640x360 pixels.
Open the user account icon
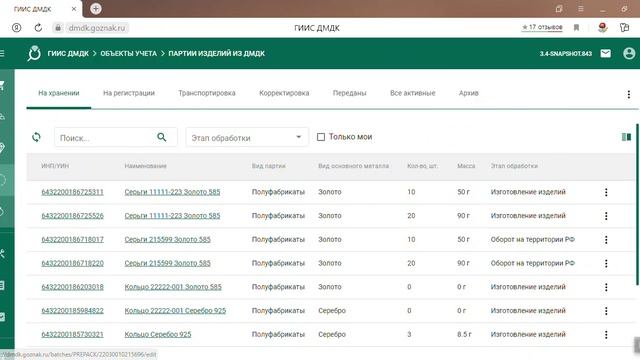tap(629, 53)
